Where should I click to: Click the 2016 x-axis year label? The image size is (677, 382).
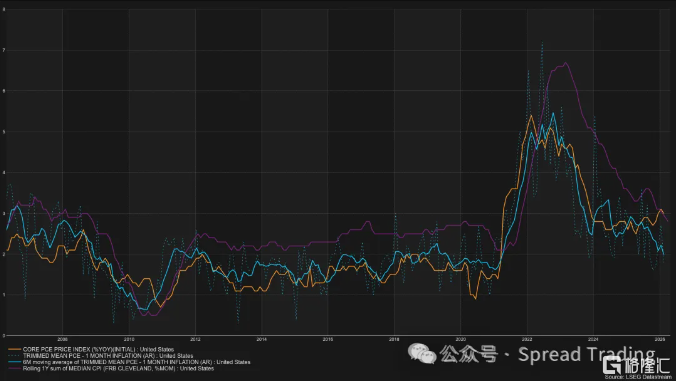[328, 340]
